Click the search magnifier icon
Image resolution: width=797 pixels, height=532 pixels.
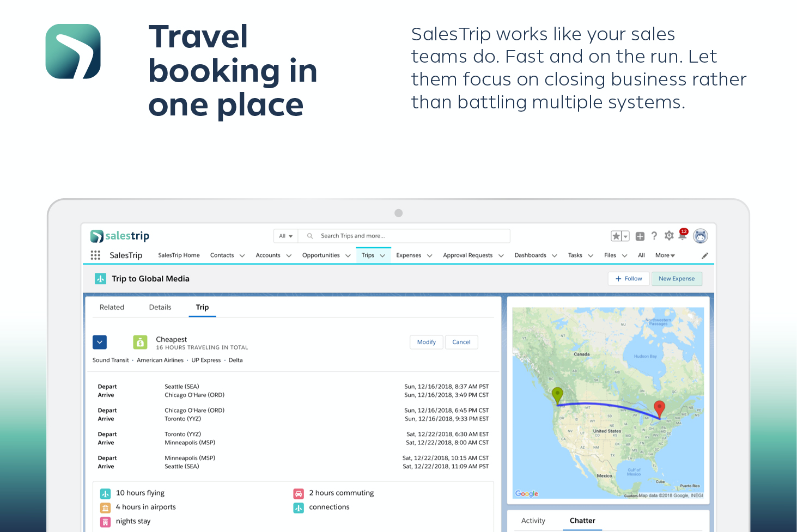tap(310, 236)
